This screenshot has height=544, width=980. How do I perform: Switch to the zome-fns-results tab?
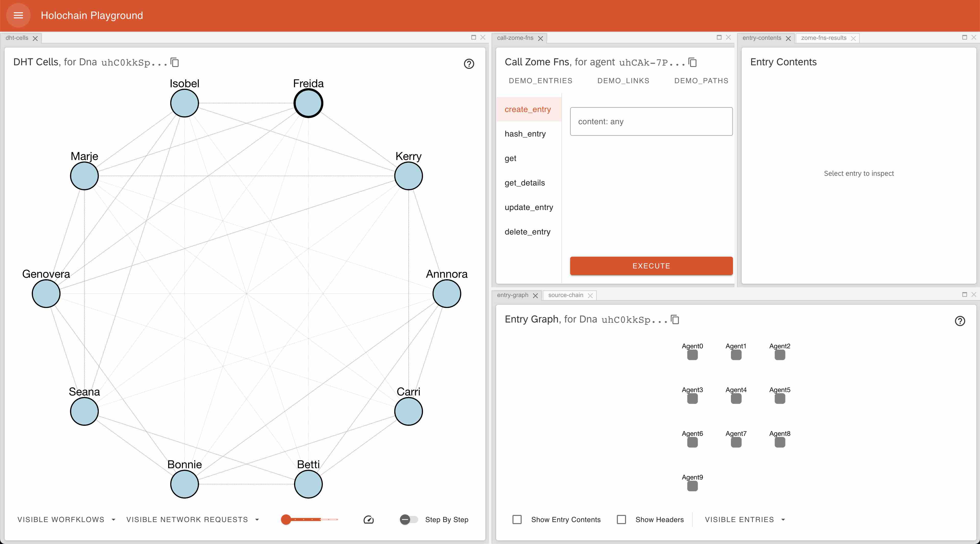pyautogui.click(x=823, y=38)
